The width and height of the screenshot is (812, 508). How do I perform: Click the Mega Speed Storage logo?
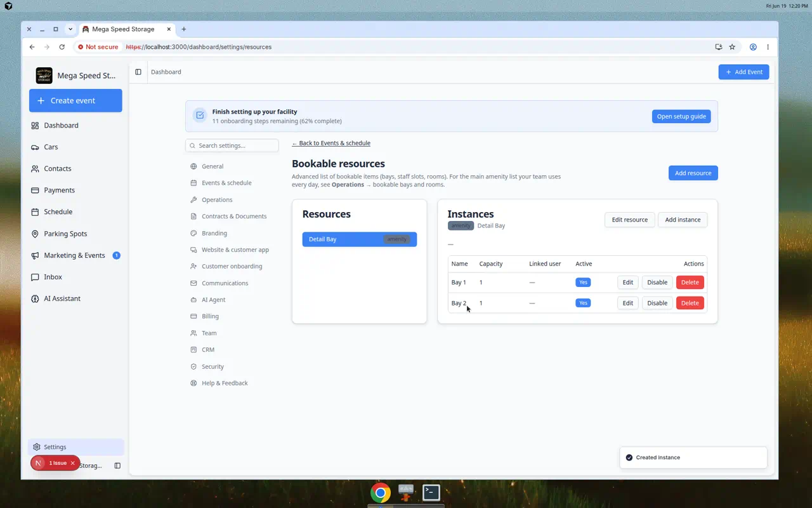(x=44, y=76)
